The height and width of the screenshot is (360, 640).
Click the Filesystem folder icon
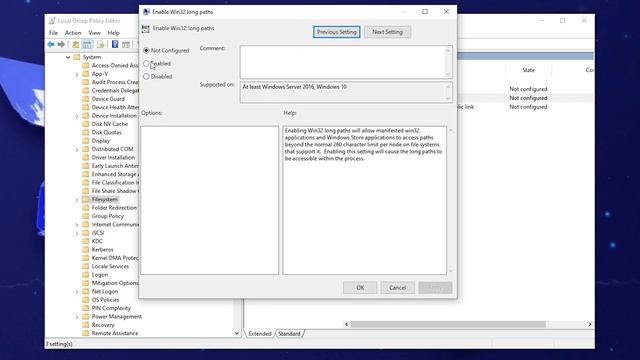click(85, 199)
